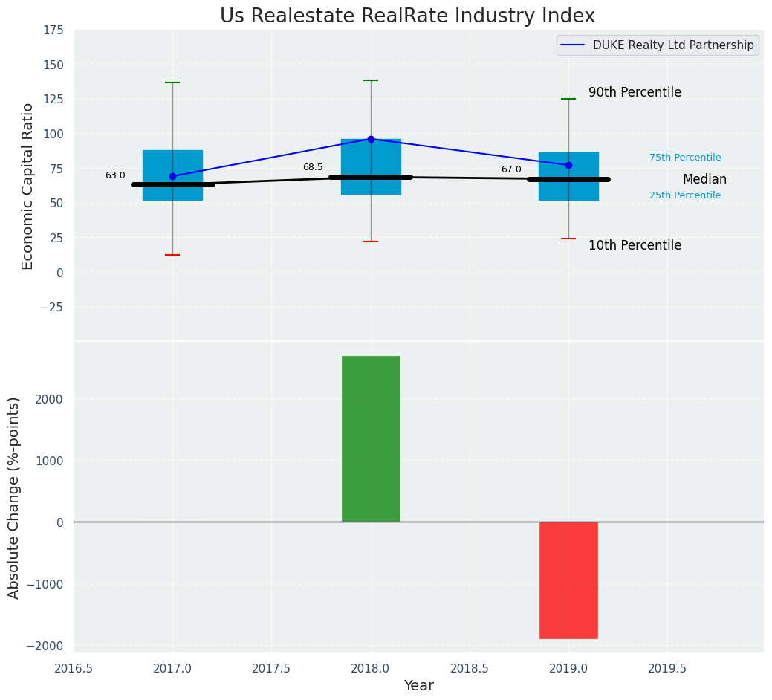
Task: Click the red 2019 absolute change bar
Action: [568, 580]
